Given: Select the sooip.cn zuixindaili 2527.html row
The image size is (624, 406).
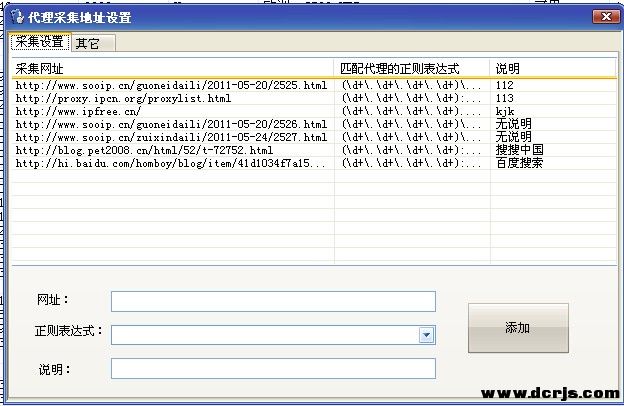Looking at the screenshot, I should click(171, 137).
